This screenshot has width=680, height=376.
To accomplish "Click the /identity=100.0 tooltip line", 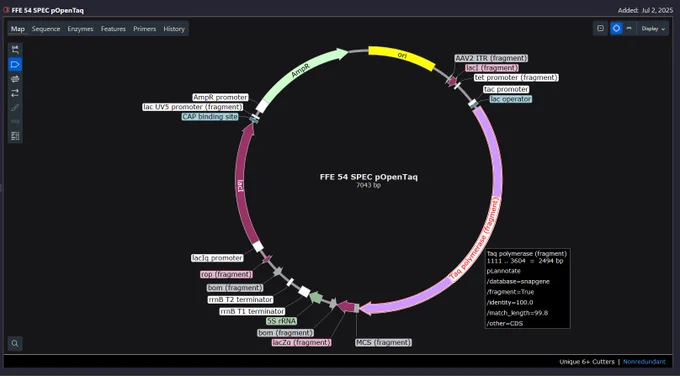I will click(x=510, y=302).
